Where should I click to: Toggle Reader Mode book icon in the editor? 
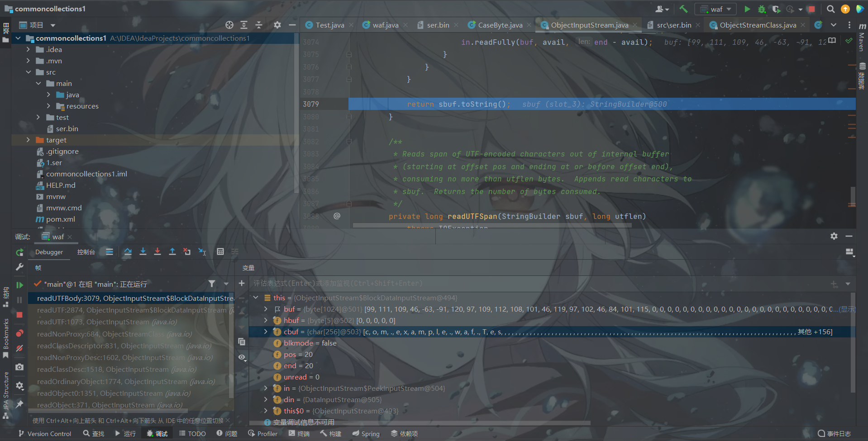pyautogui.click(x=832, y=41)
